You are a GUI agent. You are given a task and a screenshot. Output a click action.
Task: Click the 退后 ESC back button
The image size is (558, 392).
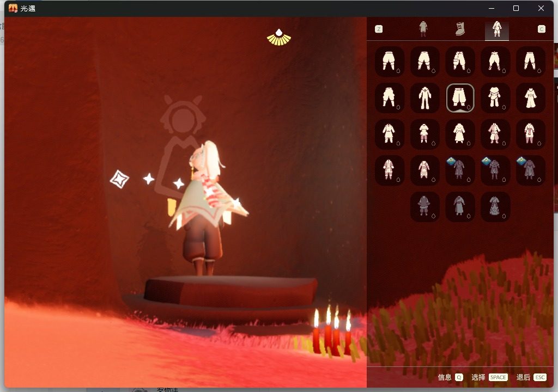(531, 377)
